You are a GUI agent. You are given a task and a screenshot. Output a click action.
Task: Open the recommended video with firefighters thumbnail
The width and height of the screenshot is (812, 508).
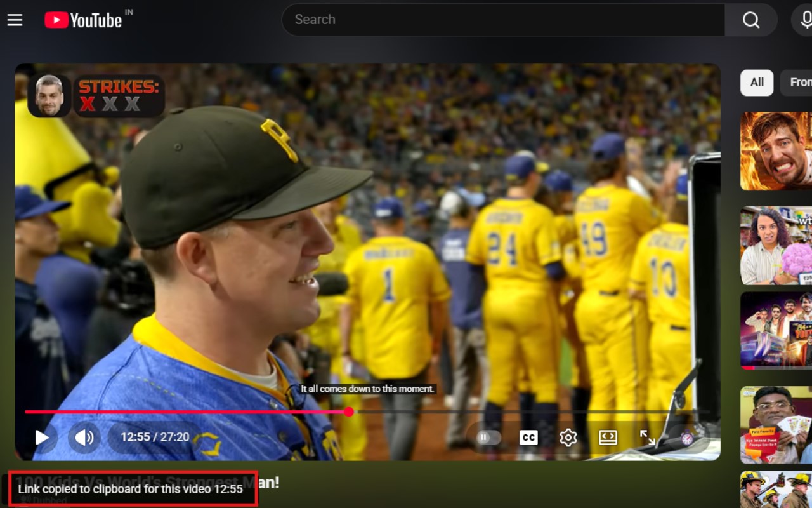pyautogui.click(x=776, y=490)
